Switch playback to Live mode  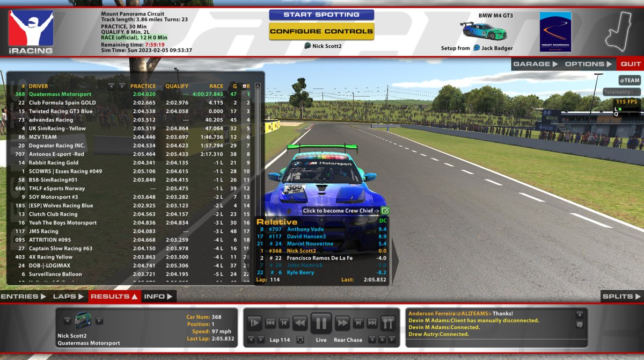point(321,340)
